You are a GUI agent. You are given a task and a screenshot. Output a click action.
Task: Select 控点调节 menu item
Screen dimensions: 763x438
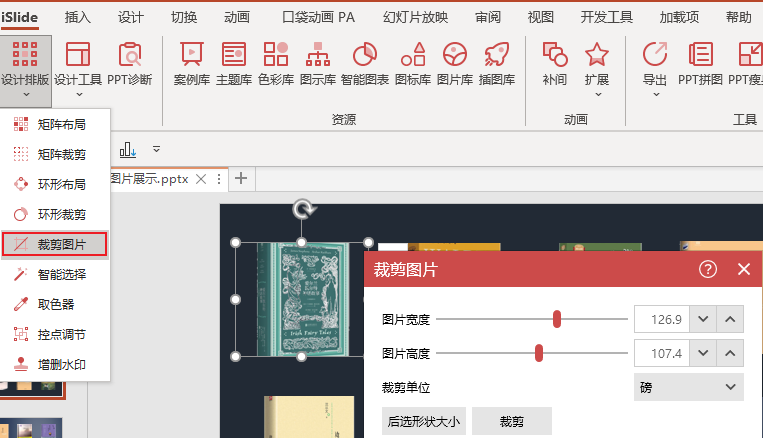click(x=55, y=335)
